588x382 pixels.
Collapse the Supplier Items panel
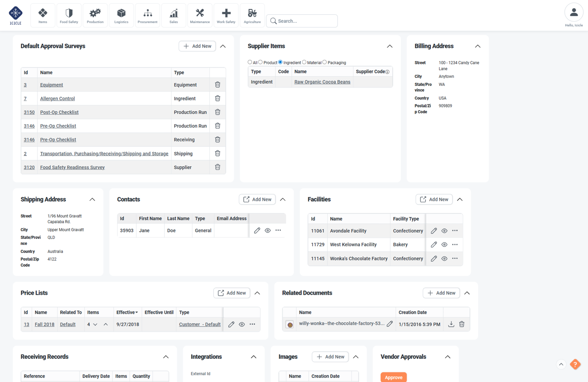[x=390, y=46]
